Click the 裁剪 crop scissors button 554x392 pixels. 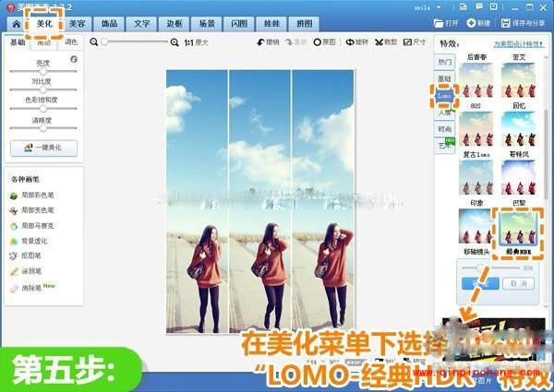click(x=386, y=42)
